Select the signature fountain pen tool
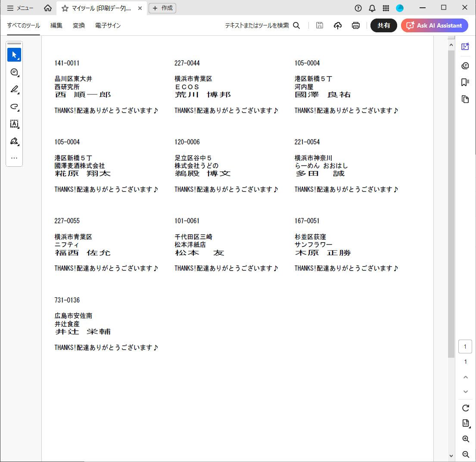476x462 pixels. [14, 141]
